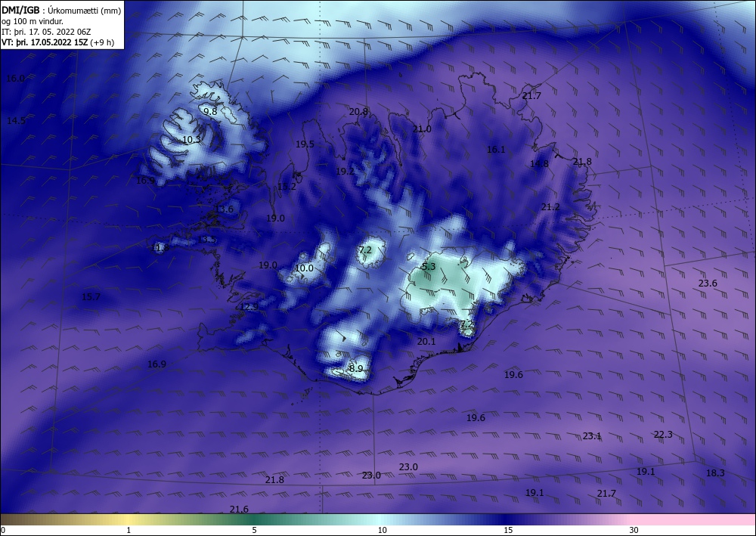The image size is (756, 536).
Task: Select the 5.3 minimum value on the glacier
Action: point(429,267)
